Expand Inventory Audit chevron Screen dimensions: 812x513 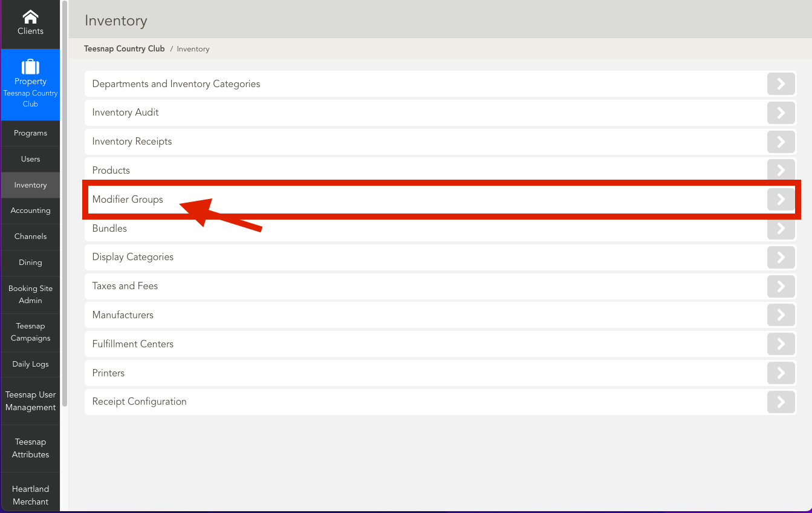pyautogui.click(x=781, y=113)
